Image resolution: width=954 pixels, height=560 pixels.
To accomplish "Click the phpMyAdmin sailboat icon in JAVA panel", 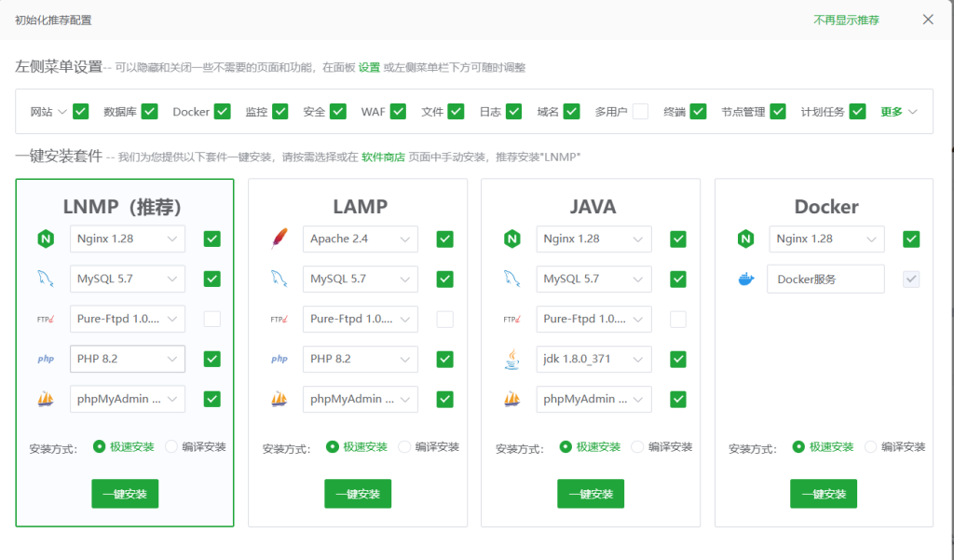I will coord(511,399).
